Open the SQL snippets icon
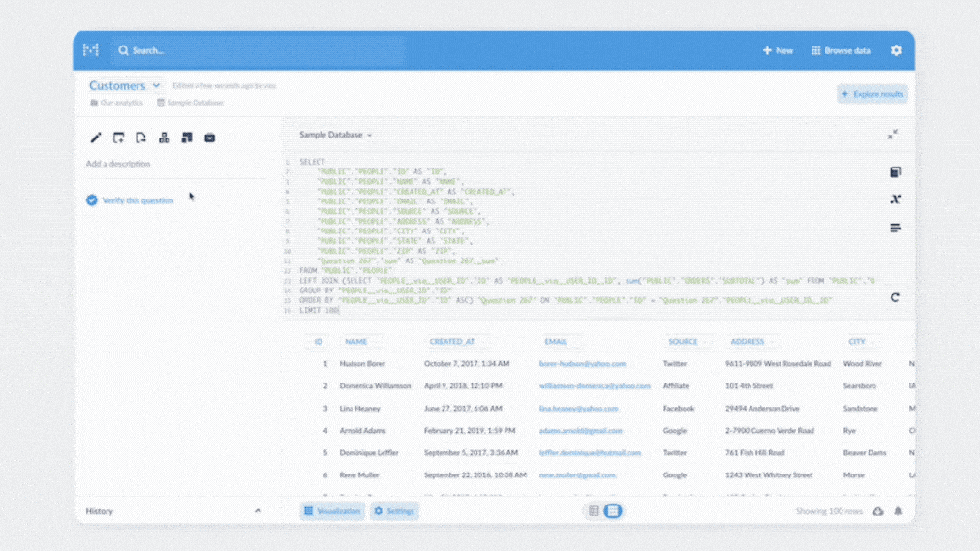Image resolution: width=980 pixels, height=551 pixels. pyautogui.click(x=895, y=228)
